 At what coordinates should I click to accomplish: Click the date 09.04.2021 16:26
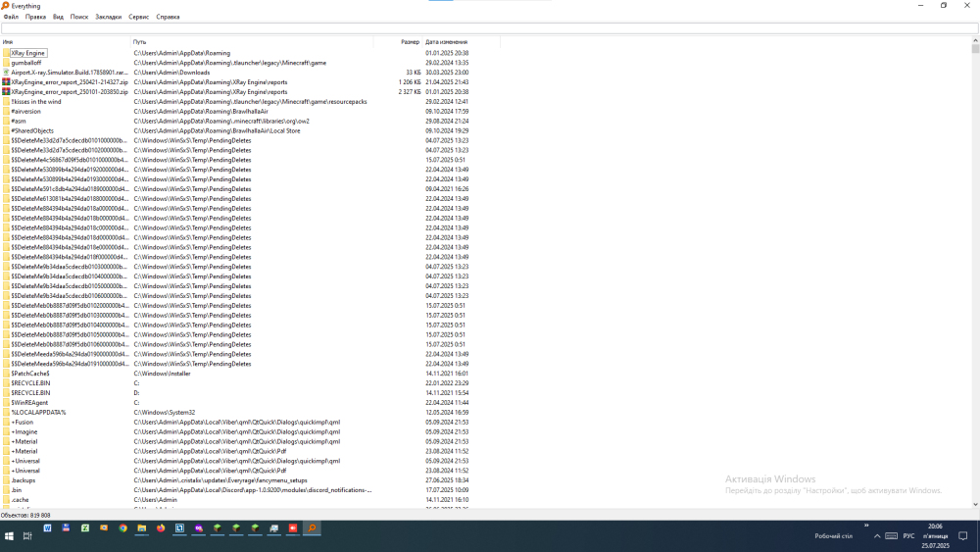click(447, 189)
